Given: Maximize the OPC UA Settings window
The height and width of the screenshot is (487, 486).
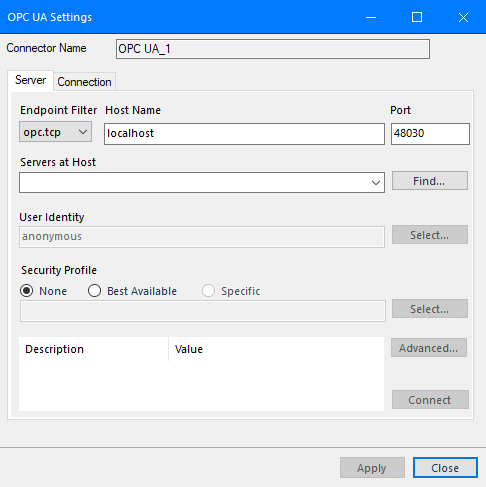Looking at the screenshot, I should [x=417, y=17].
